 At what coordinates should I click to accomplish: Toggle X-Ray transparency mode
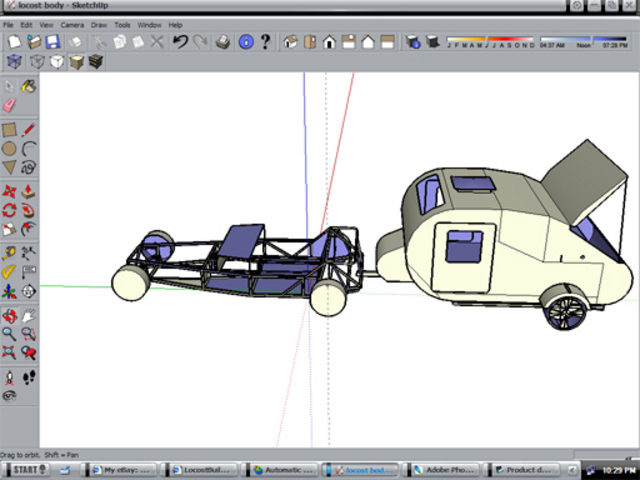pyautogui.click(x=14, y=62)
